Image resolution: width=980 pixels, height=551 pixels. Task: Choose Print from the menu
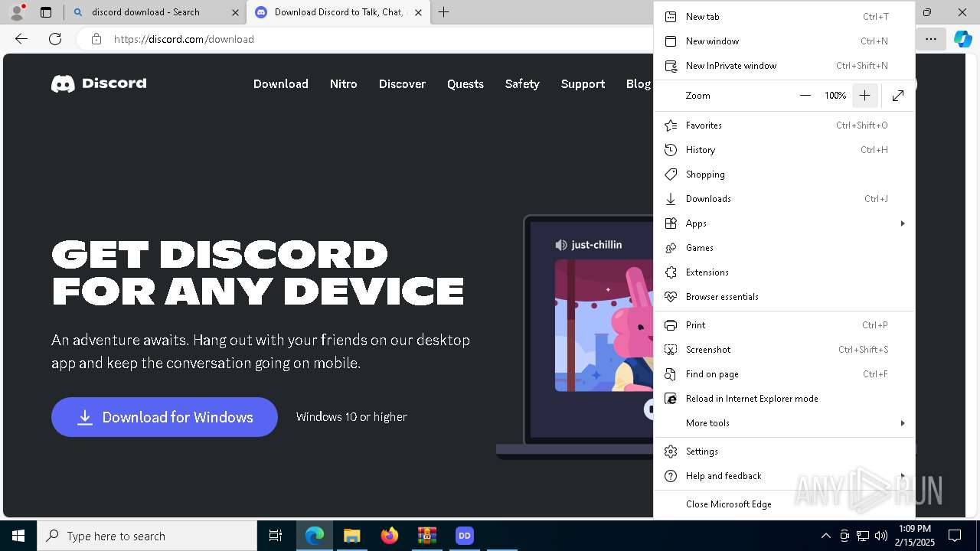pos(784,325)
